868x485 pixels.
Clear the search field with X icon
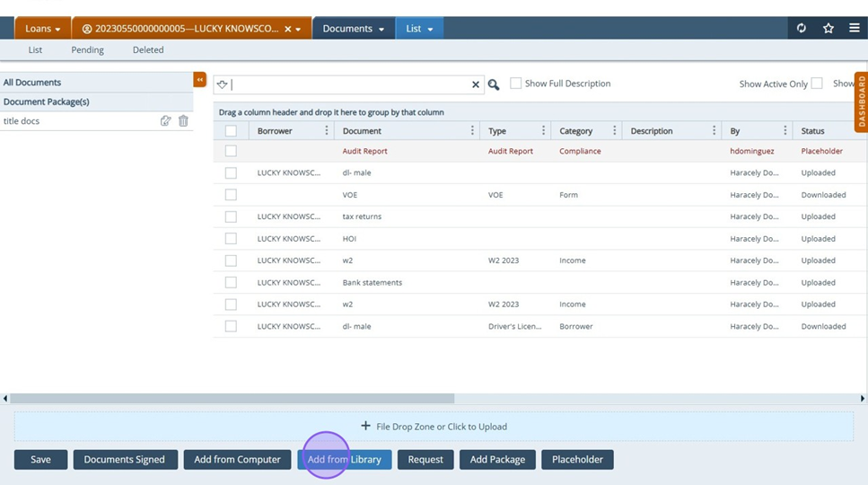[x=476, y=84]
